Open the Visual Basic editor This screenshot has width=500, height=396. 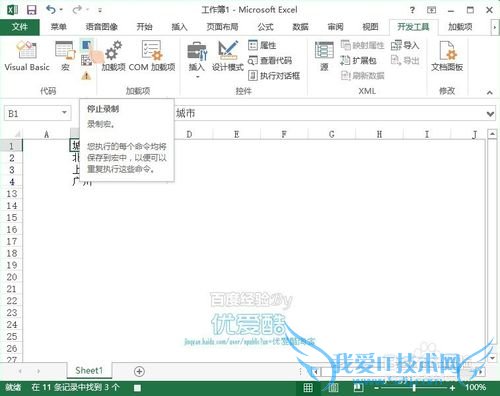27,56
